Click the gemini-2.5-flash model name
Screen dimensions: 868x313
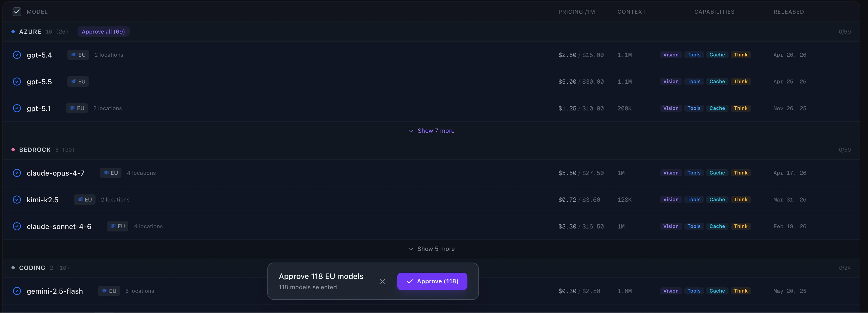pyautogui.click(x=55, y=291)
